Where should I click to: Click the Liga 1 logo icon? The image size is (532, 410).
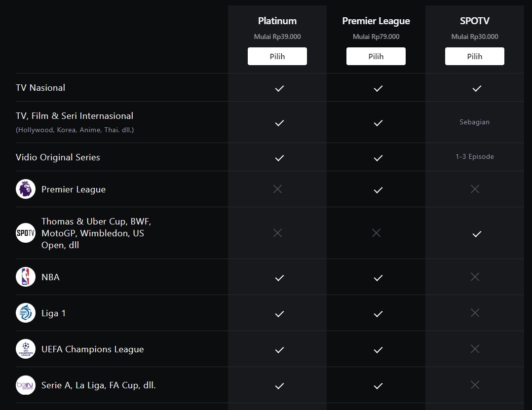pos(26,313)
